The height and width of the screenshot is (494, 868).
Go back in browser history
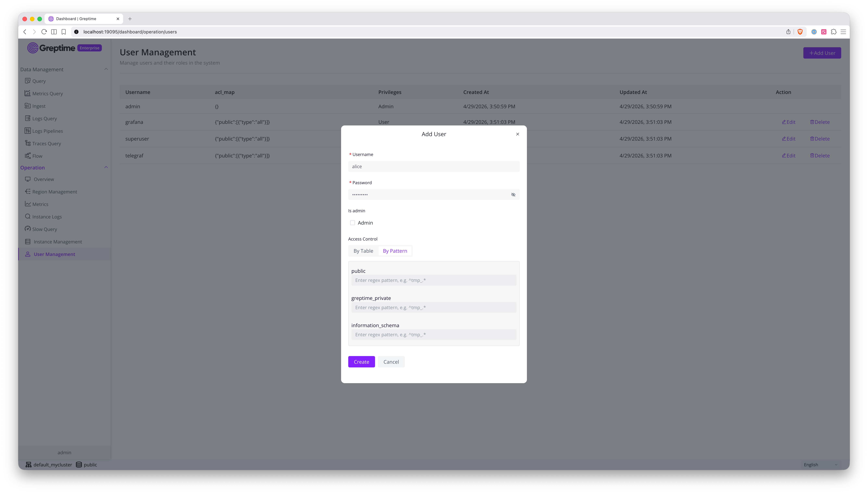[25, 32]
